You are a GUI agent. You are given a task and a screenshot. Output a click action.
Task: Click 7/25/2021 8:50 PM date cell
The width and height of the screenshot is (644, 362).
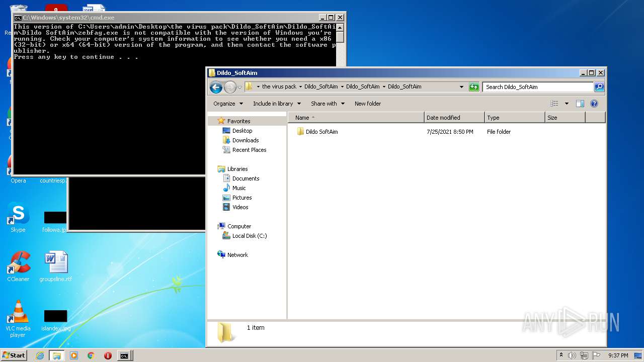point(450,132)
